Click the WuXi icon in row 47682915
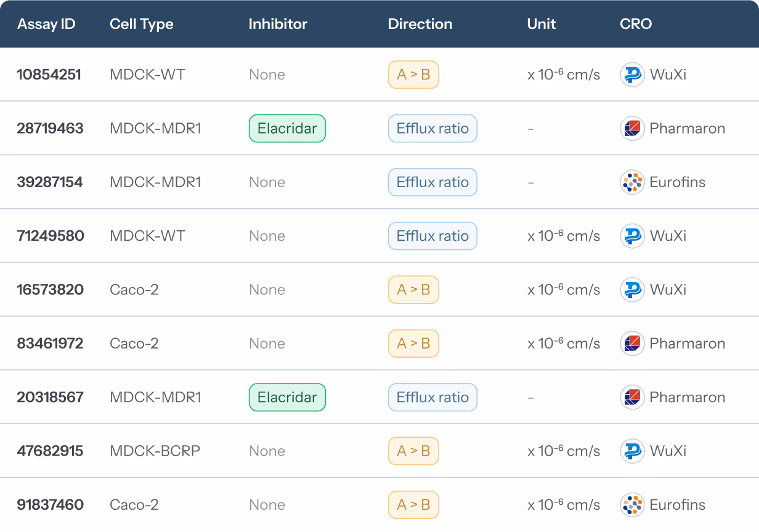 tap(631, 451)
